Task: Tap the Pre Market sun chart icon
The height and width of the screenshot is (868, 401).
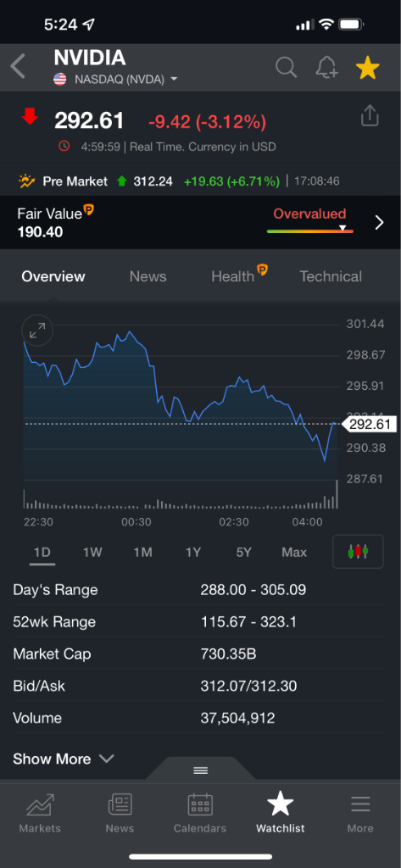Action: (26, 181)
